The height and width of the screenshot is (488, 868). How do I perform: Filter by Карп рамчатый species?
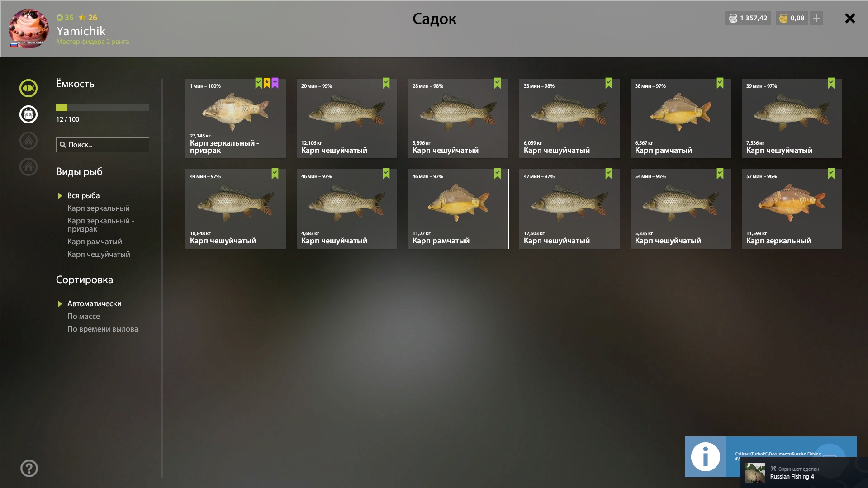click(x=95, y=242)
